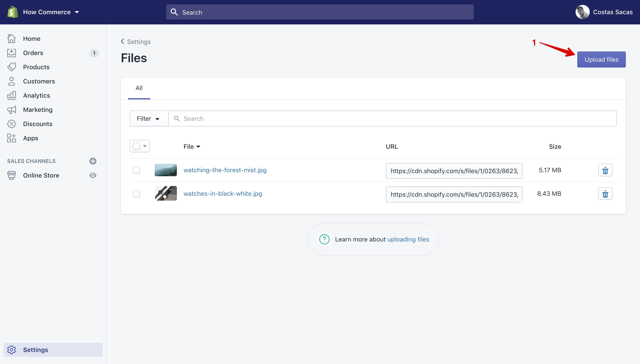Click the Discounts percent badge icon

tap(12, 124)
